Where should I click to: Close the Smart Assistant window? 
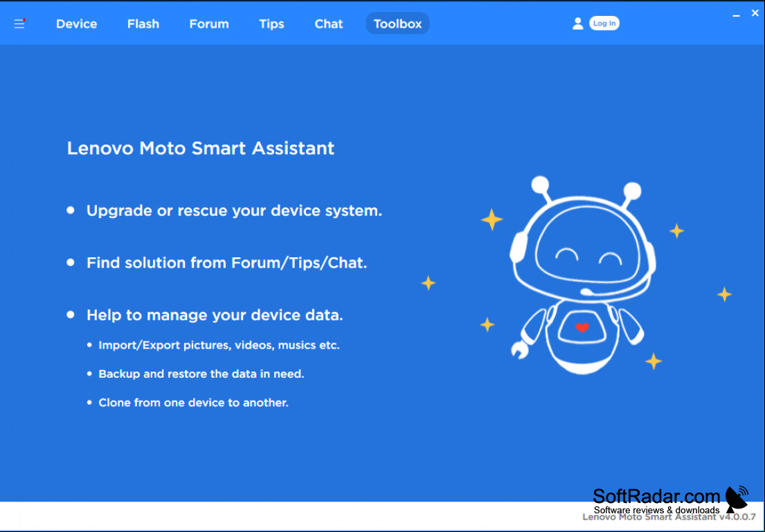tap(755, 13)
